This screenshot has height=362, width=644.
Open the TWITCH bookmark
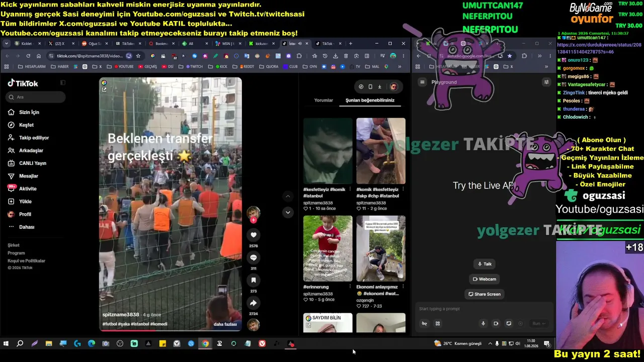coord(194,66)
